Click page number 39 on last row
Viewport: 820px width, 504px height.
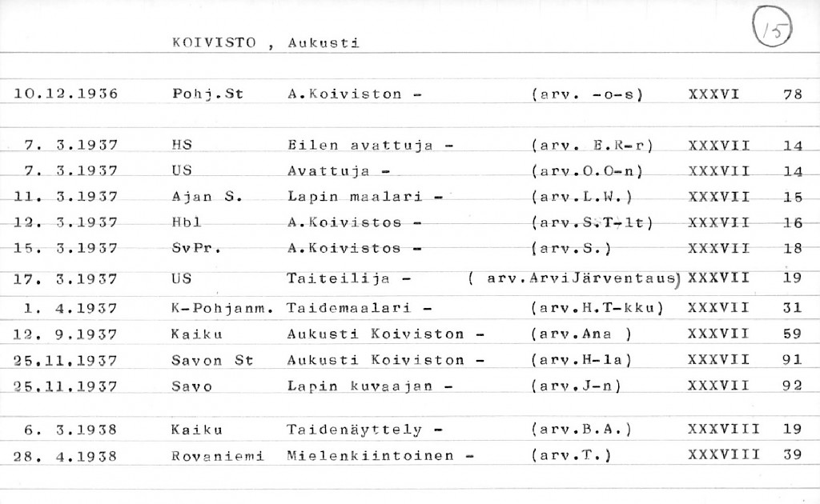pos(792,457)
